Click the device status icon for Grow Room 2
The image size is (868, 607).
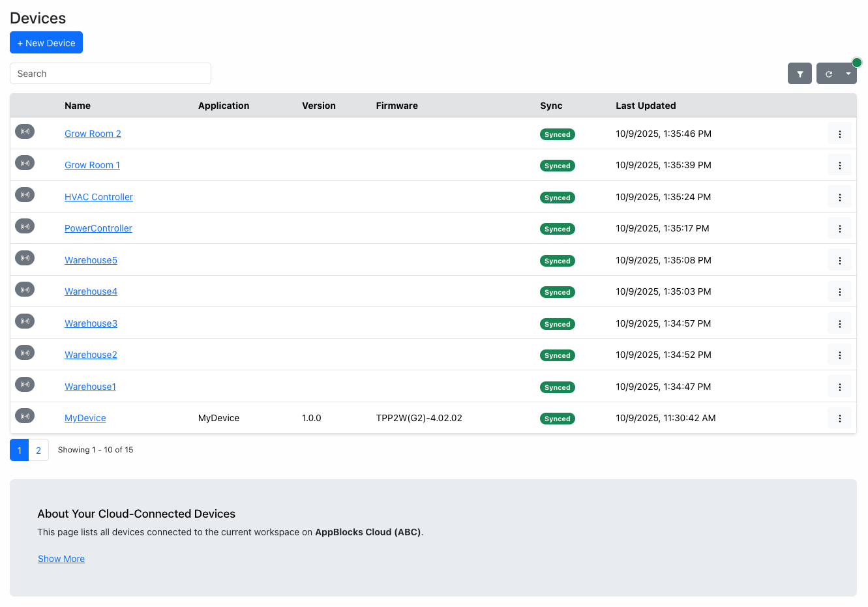point(25,132)
